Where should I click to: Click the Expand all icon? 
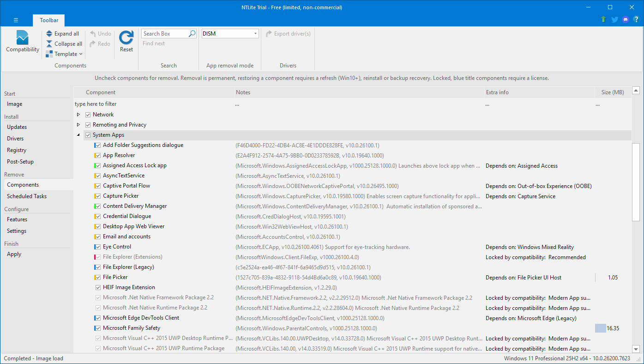(49, 34)
